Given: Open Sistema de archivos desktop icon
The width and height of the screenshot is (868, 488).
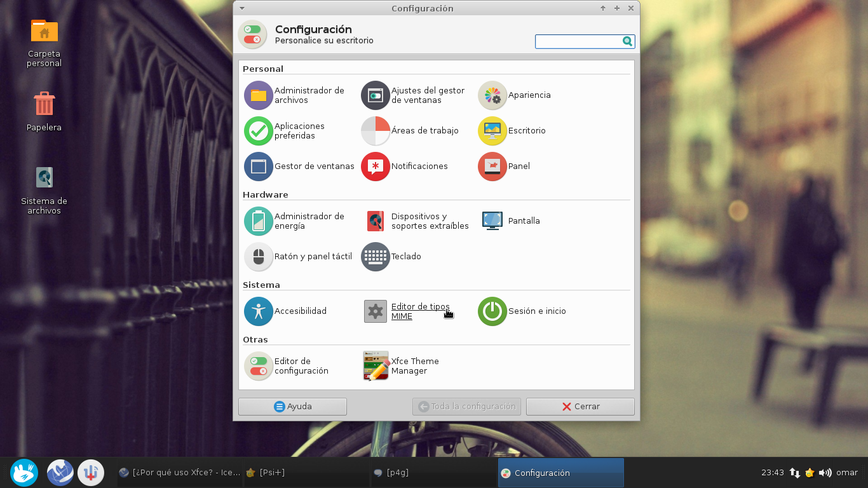Looking at the screenshot, I should point(44,177).
